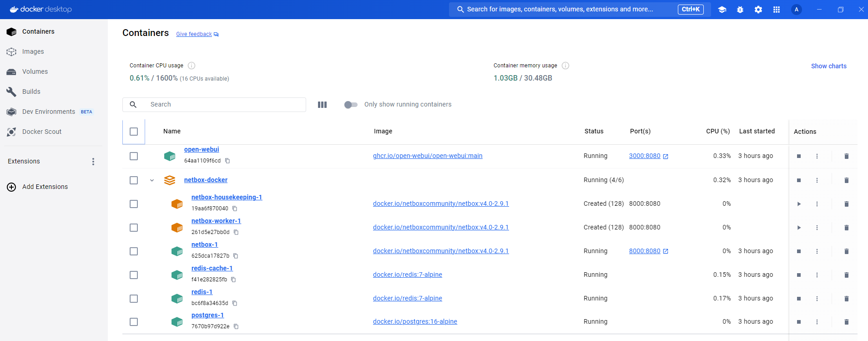Toggle Only show running containers switch

(351, 105)
